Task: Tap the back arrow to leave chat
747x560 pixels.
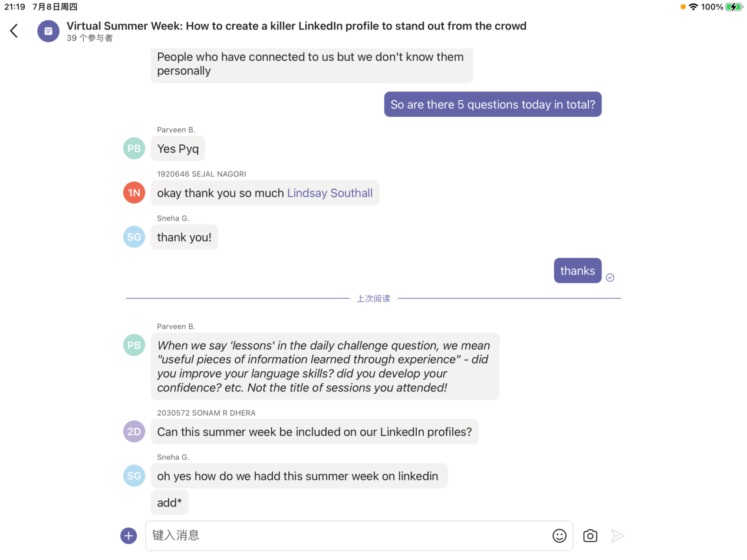Action: (x=14, y=31)
